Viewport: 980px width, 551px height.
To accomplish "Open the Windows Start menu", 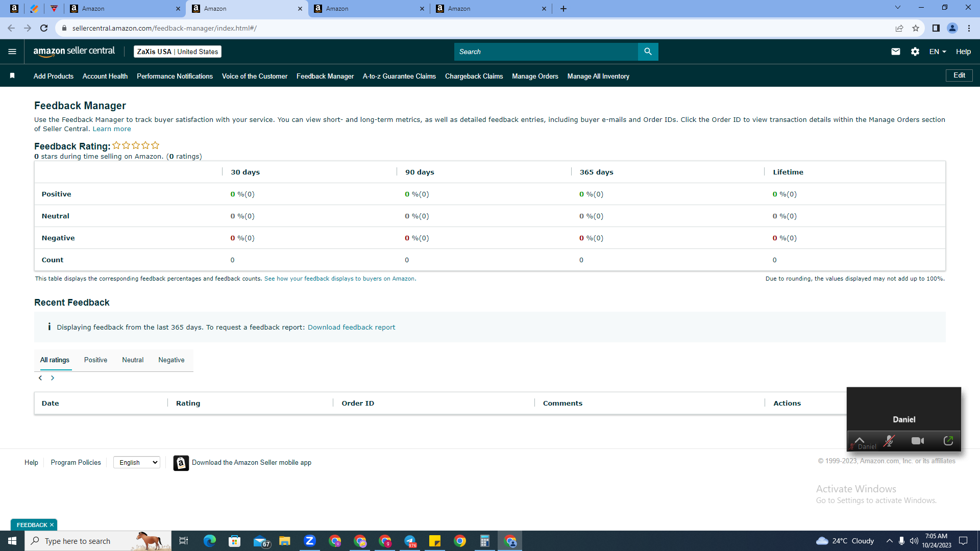I will click(x=12, y=541).
